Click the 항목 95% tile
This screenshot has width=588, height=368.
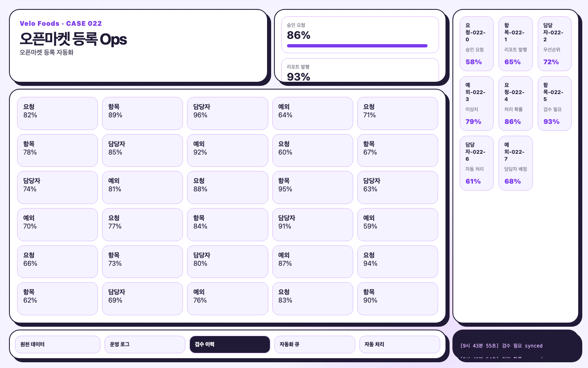tap(312, 187)
